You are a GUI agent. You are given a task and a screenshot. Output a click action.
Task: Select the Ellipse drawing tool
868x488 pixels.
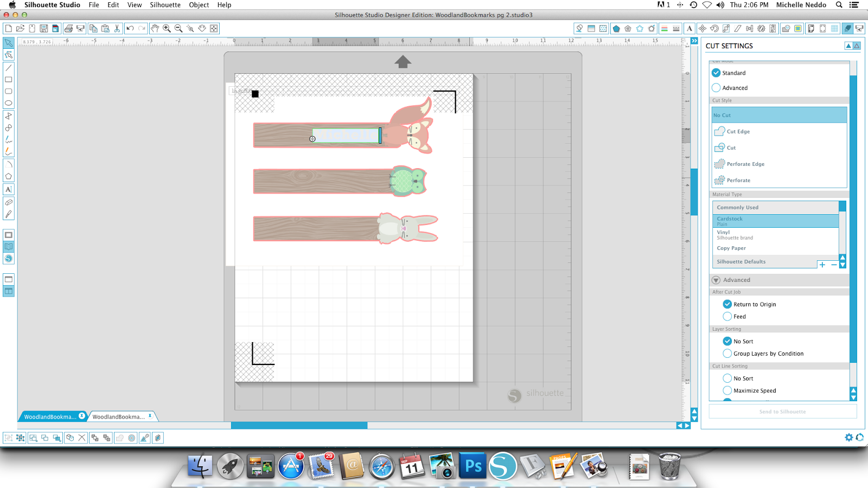point(8,103)
